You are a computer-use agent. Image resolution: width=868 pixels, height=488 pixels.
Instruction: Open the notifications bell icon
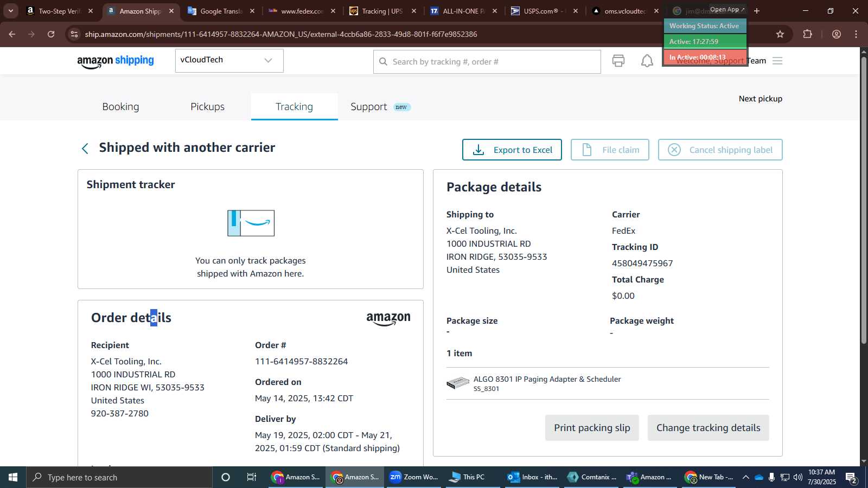pos(647,61)
